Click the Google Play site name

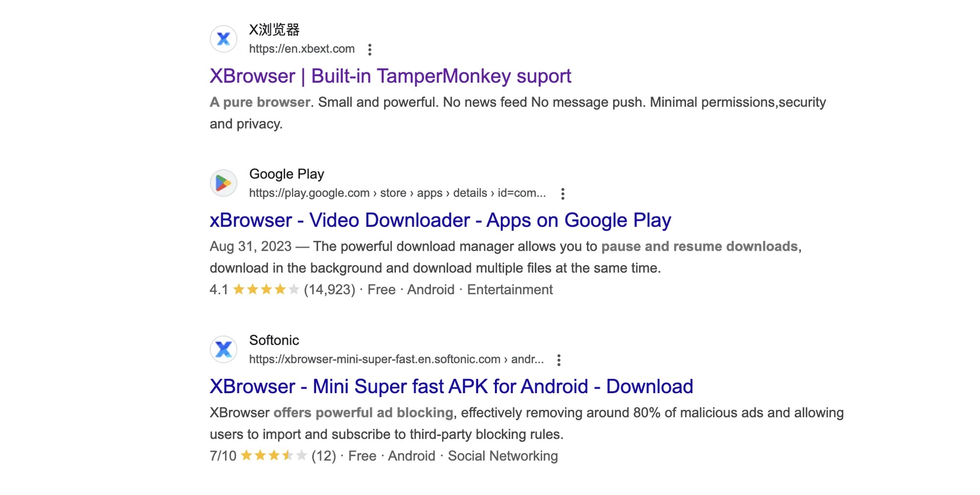point(286,174)
